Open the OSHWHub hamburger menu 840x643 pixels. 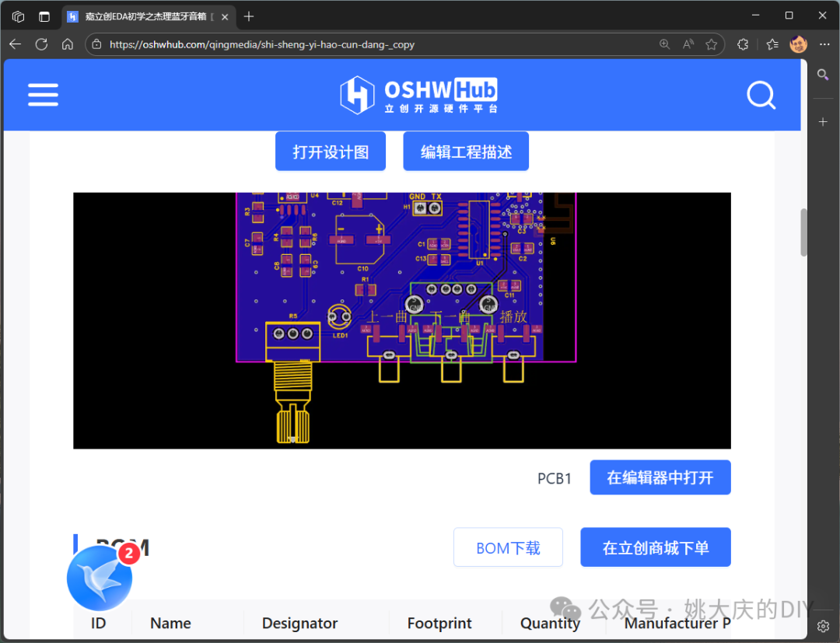[43, 95]
